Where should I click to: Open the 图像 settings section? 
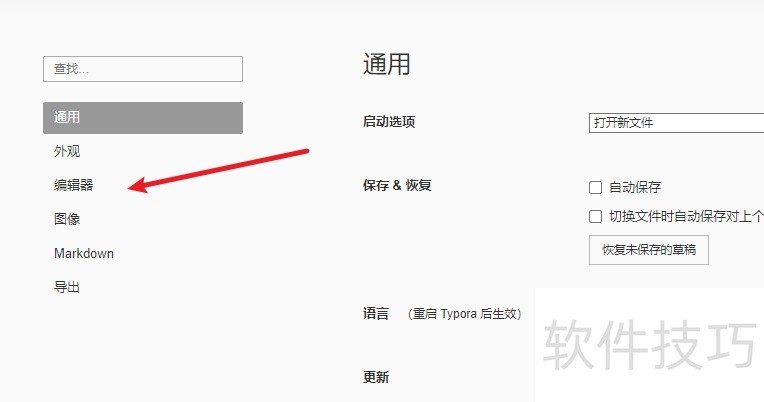67,219
